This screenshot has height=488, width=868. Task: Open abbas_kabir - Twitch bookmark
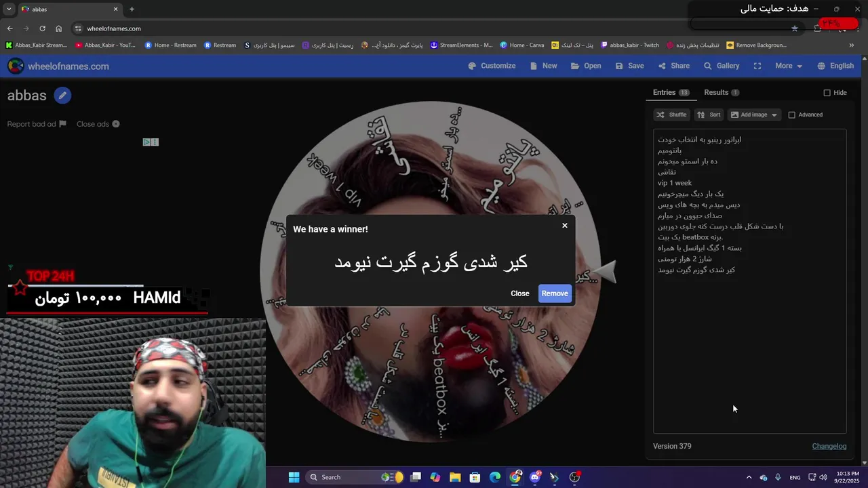pyautogui.click(x=630, y=45)
